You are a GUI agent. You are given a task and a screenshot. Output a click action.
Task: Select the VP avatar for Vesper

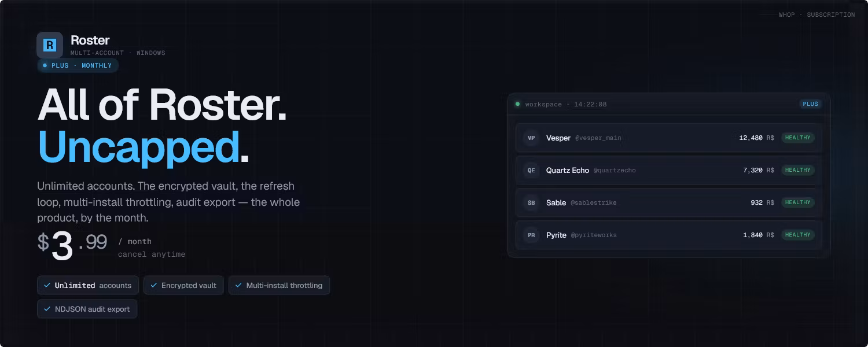coord(531,138)
